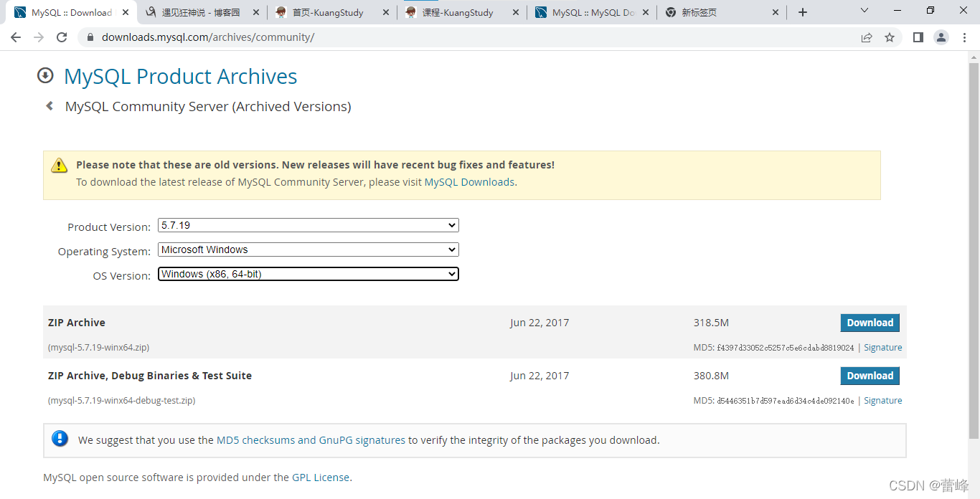Click the browser forward arrow

point(39,37)
